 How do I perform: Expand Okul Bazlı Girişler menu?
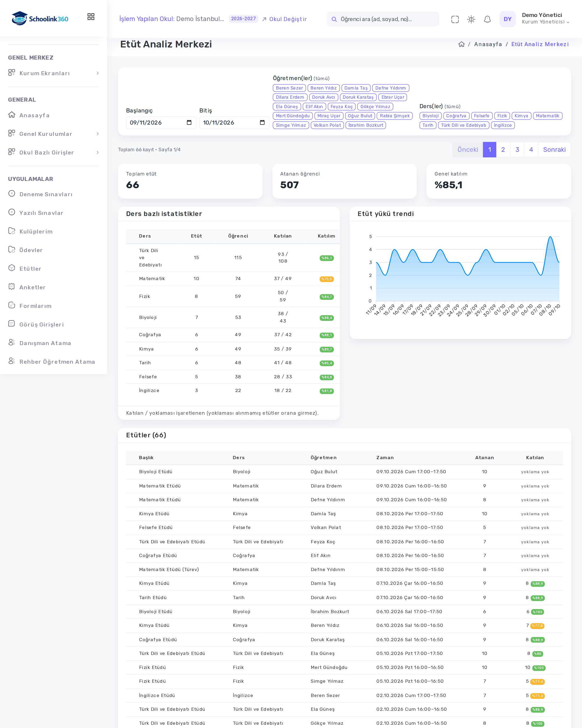(54, 152)
